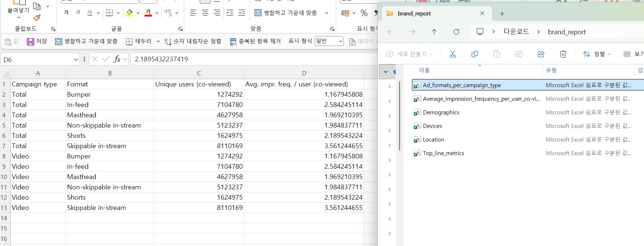644x246 pixels.
Task: Open the clipboard (클립보드) dialog launcher
Action: (x=53, y=29)
